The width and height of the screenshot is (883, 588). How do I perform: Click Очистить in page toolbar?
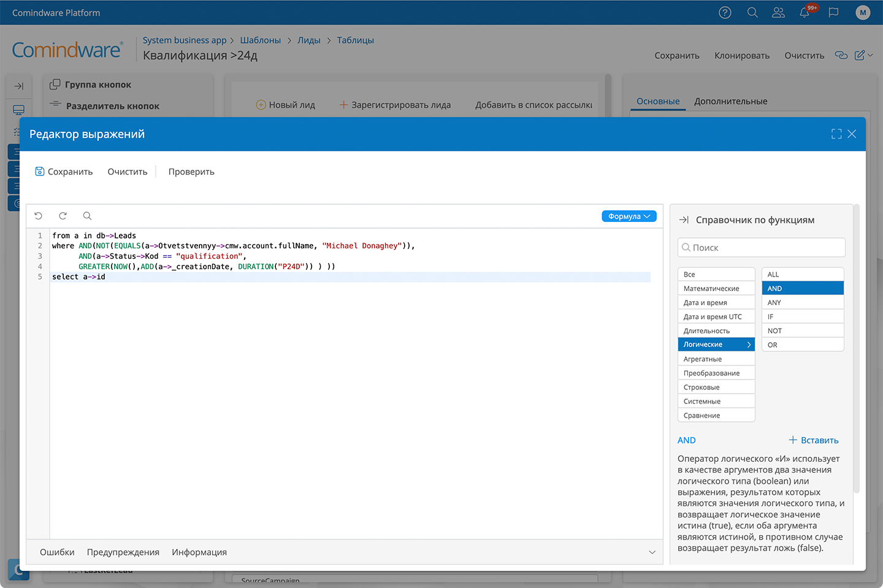pos(805,55)
